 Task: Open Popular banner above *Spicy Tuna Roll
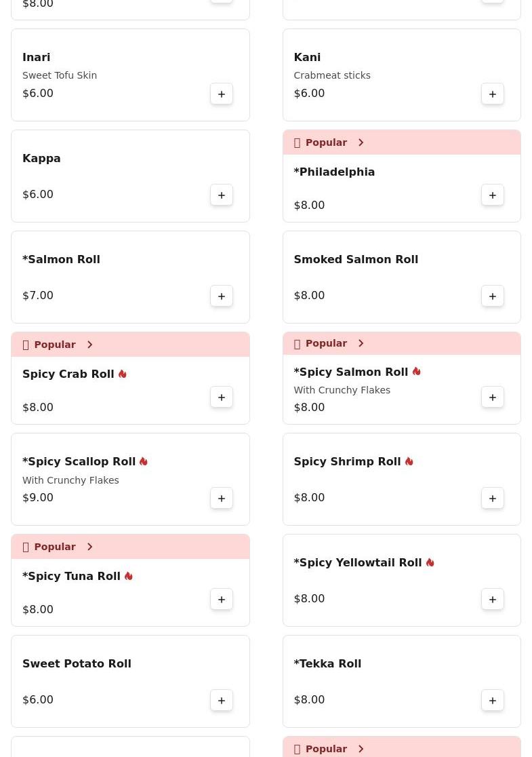(130, 547)
